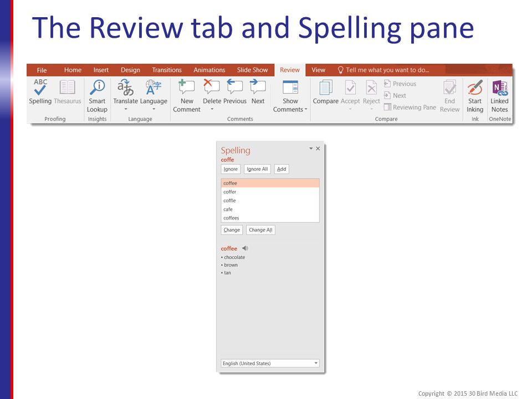This screenshot has width=532, height=399.
Task: Expand the Show Comments dropdown arrow
Action: pos(306,109)
